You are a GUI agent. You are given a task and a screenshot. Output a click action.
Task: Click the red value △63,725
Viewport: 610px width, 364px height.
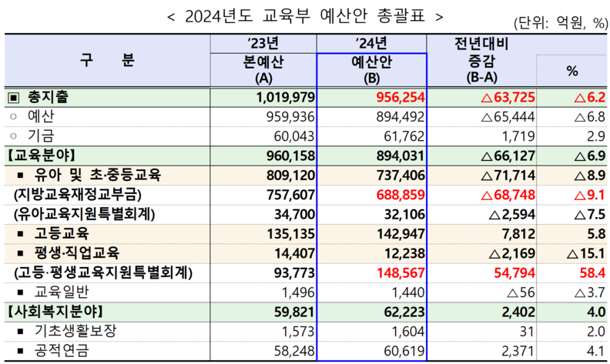(x=508, y=97)
